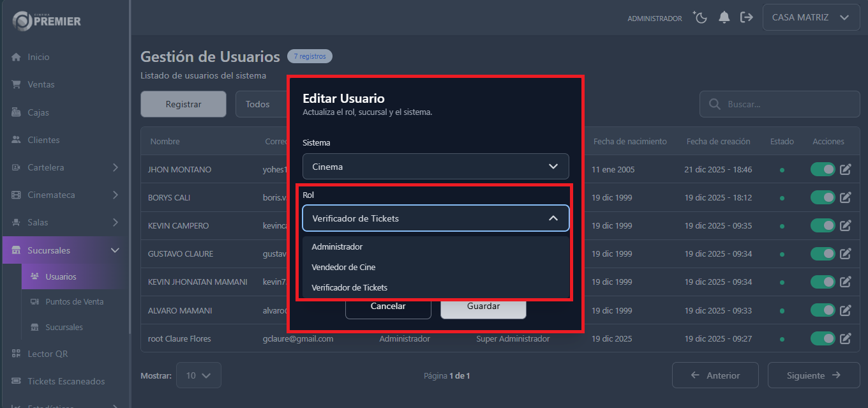This screenshot has height=408, width=868.
Task: Select Administrador from the Rol list
Action: point(336,246)
